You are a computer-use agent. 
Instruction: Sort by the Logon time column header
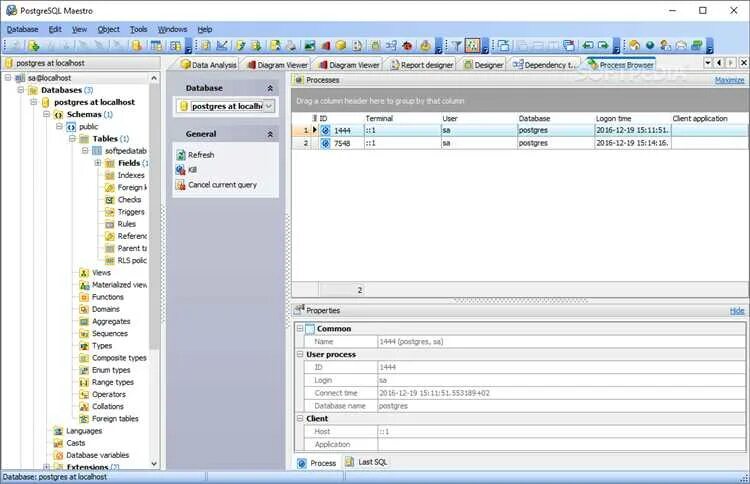coord(632,118)
